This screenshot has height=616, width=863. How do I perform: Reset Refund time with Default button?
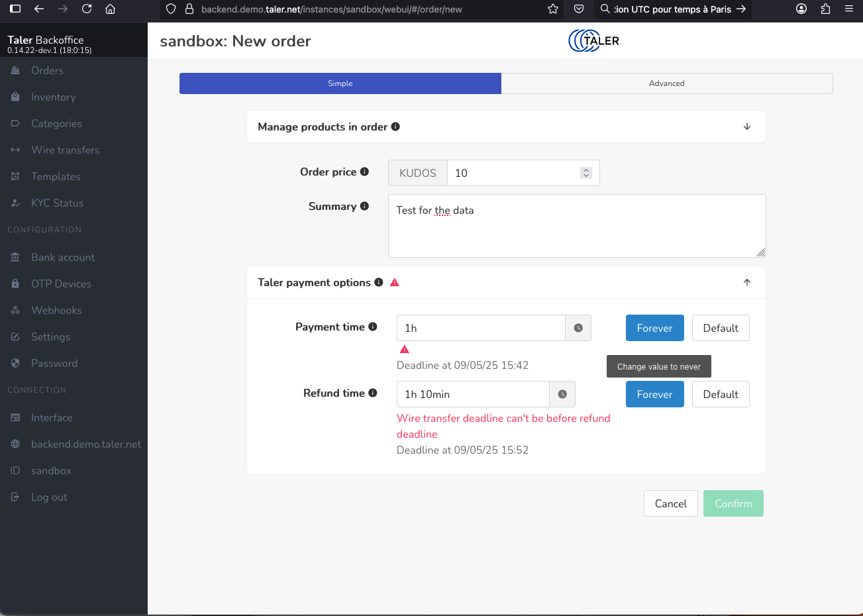click(x=720, y=394)
